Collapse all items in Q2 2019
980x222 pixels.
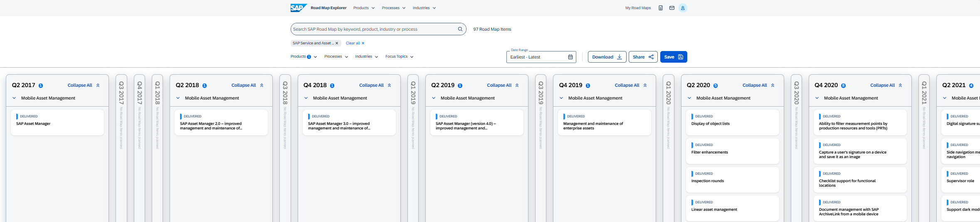point(503,85)
